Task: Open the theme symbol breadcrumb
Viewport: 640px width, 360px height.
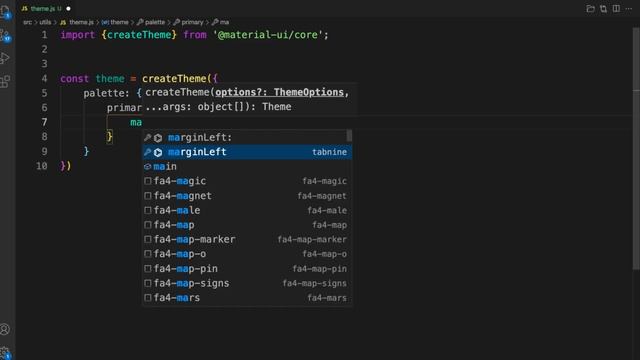Action: (x=115, y=22)
